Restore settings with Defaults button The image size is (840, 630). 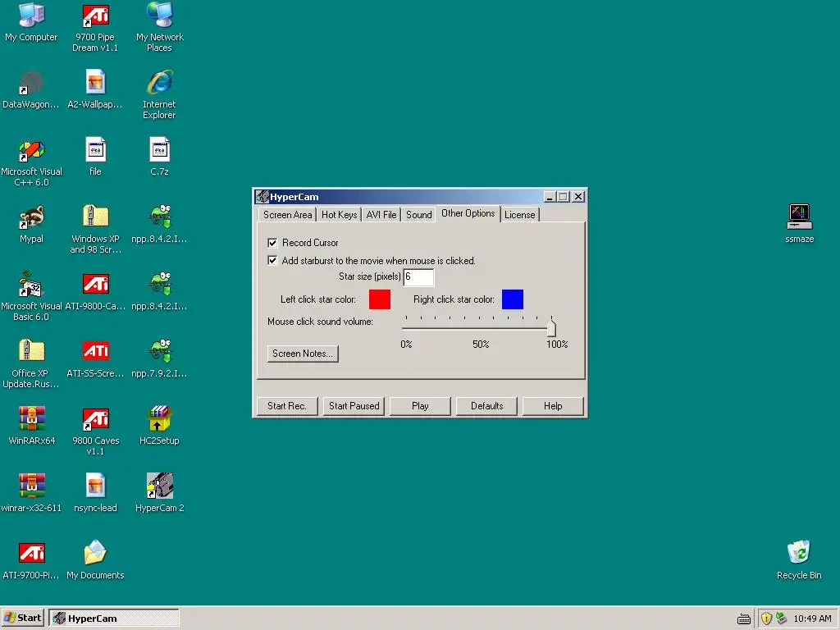click(486, 406)
